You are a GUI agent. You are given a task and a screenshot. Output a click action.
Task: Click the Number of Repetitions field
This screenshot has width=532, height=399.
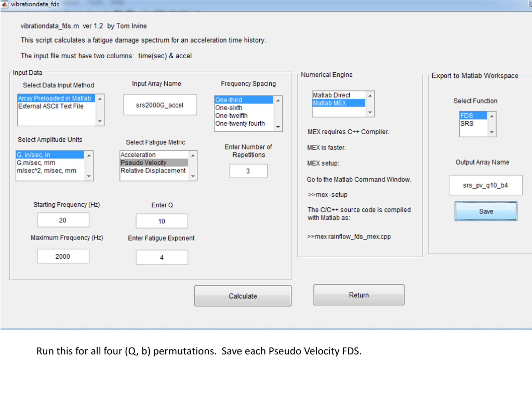coord(248,171)
